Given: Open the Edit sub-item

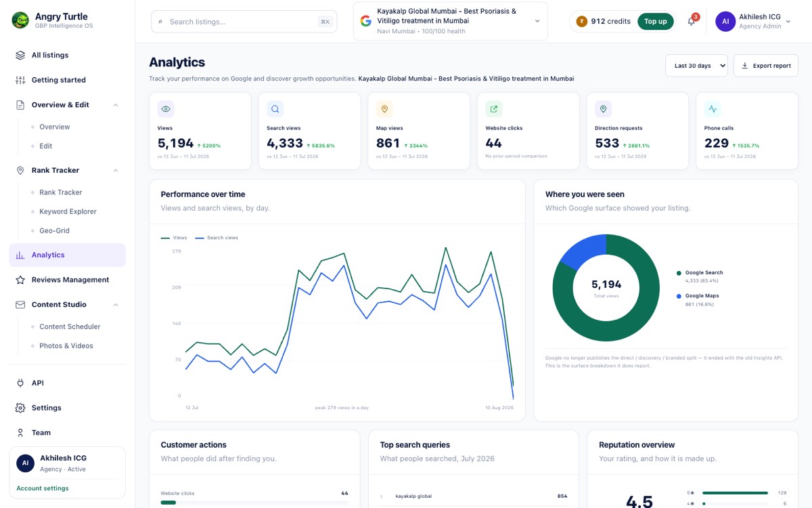Looking at the screenshot, I should tap(45, 146).
